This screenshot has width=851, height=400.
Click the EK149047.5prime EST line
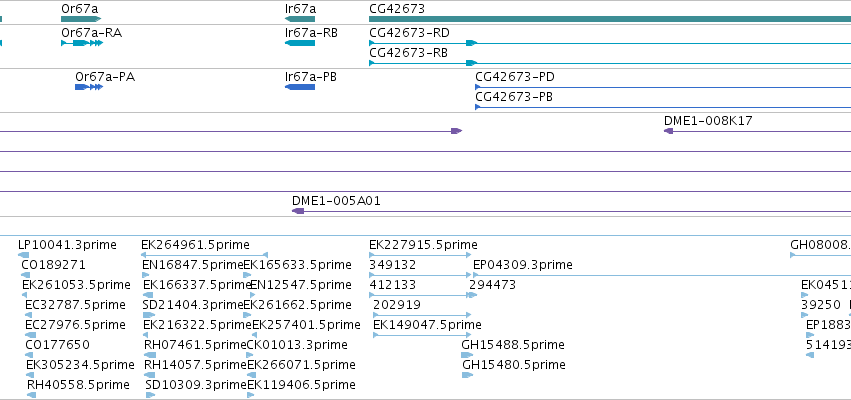422,335
